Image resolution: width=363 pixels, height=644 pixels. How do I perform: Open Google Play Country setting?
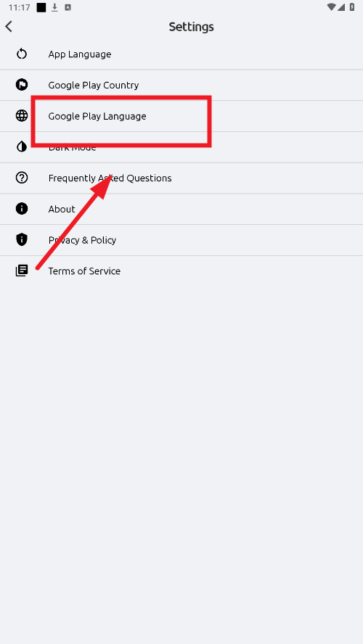point(181,85)
